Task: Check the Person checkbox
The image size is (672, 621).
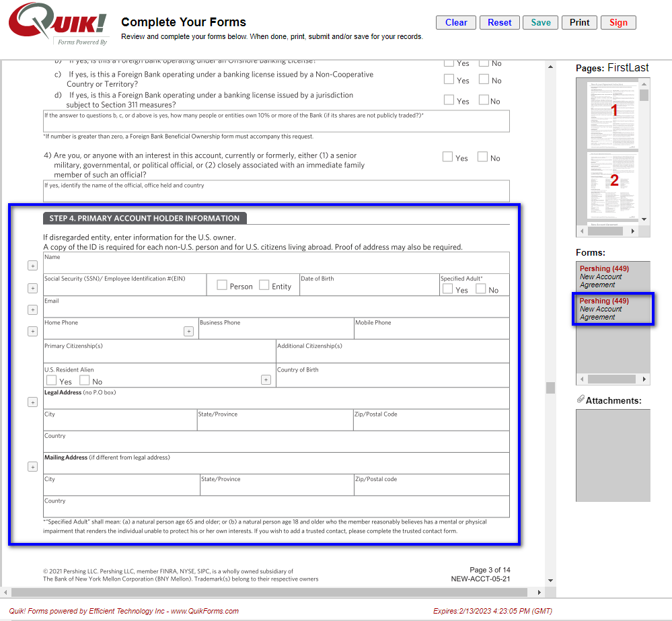Action: click(x=222, y=285)
